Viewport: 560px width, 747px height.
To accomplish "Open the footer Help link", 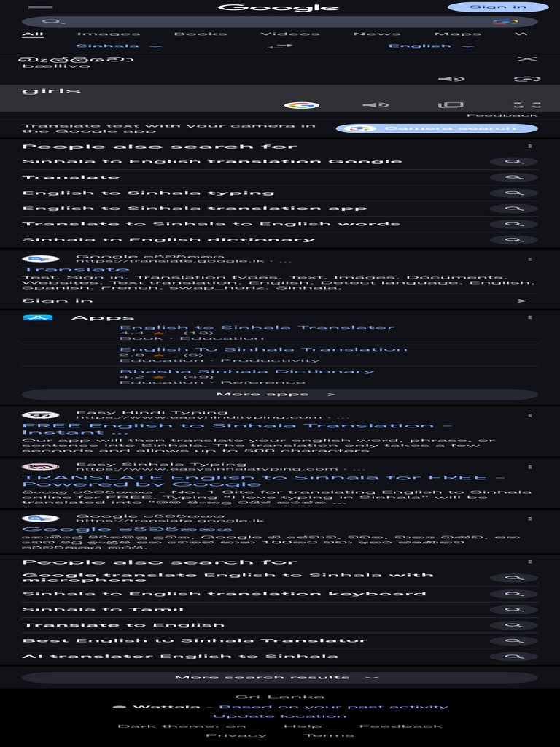I will tap(303, 727).
